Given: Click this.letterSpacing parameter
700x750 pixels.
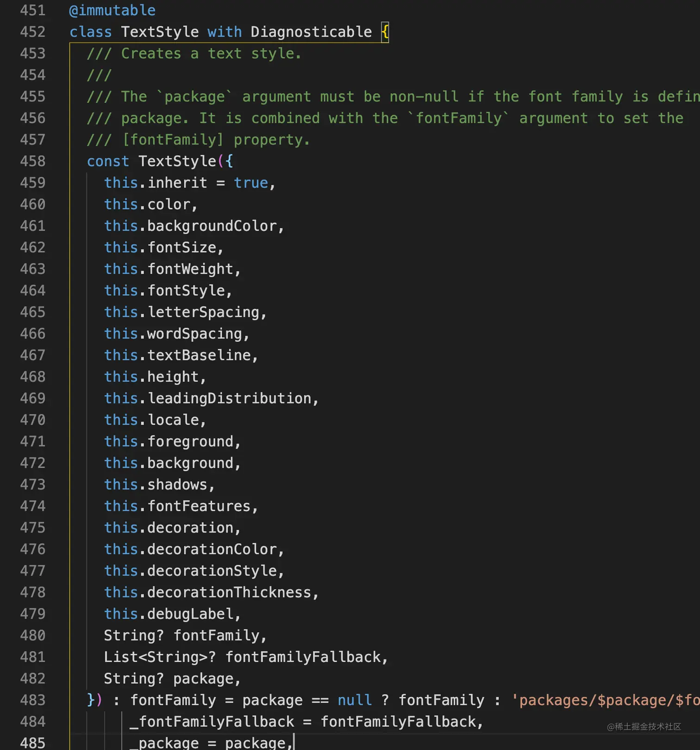Looking at the screenshot, I should coord(182,312).
